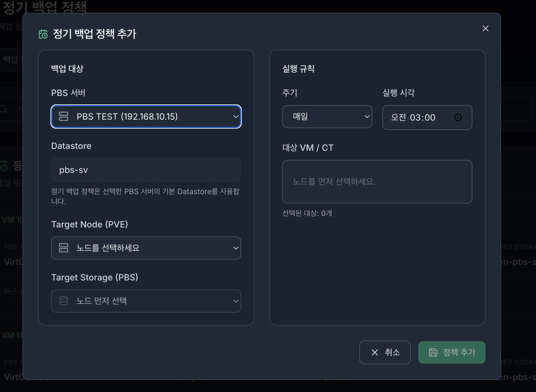Screen dimensions: 536x392
Task: Expand the chevron on the 주기 selector
Action: (x=366, y=117)
